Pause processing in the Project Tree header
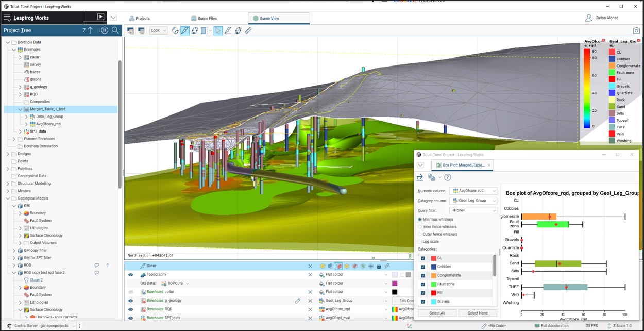This screenshot has width=644, height=331. [x=105, y=30]
